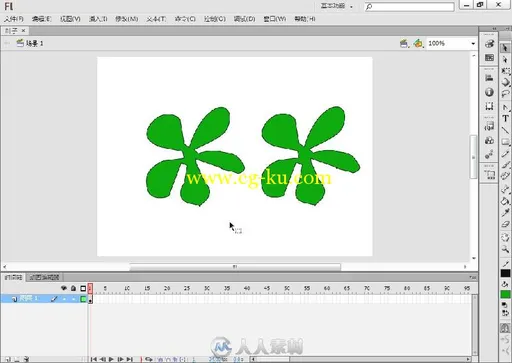Toggle Snap to Objects magnet option

505,328
